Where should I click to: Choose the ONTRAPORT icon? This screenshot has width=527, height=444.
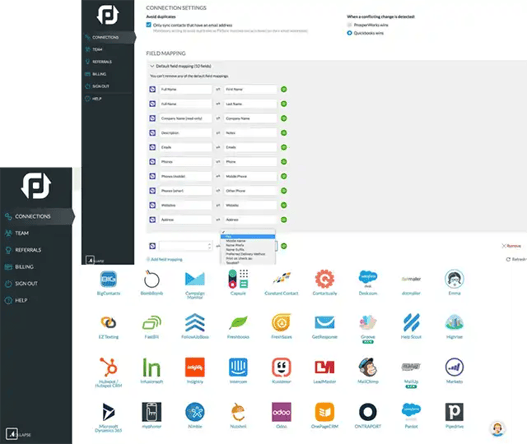[x=368, y=412]
